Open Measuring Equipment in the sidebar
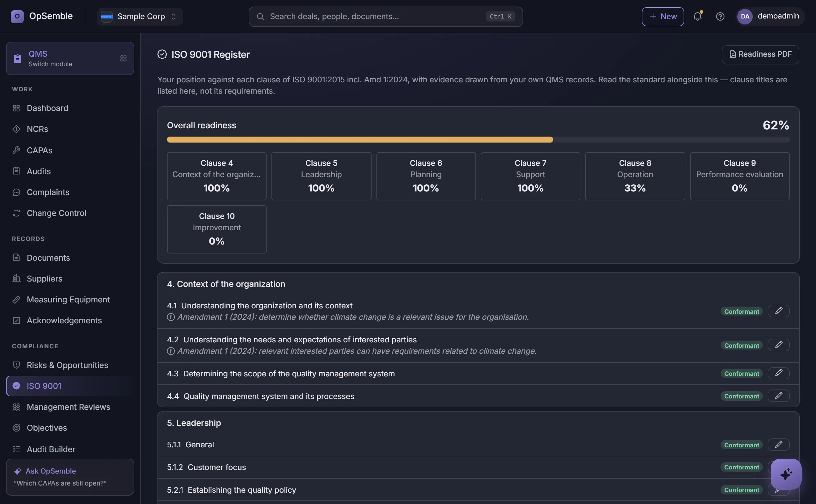816x504 pixels. tap(70, 300)
